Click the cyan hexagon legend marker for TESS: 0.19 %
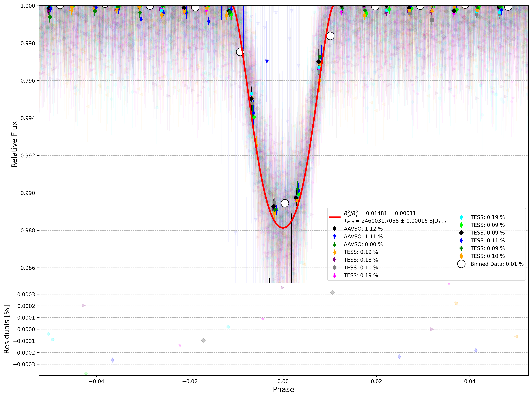 click(x=461, y=217)
